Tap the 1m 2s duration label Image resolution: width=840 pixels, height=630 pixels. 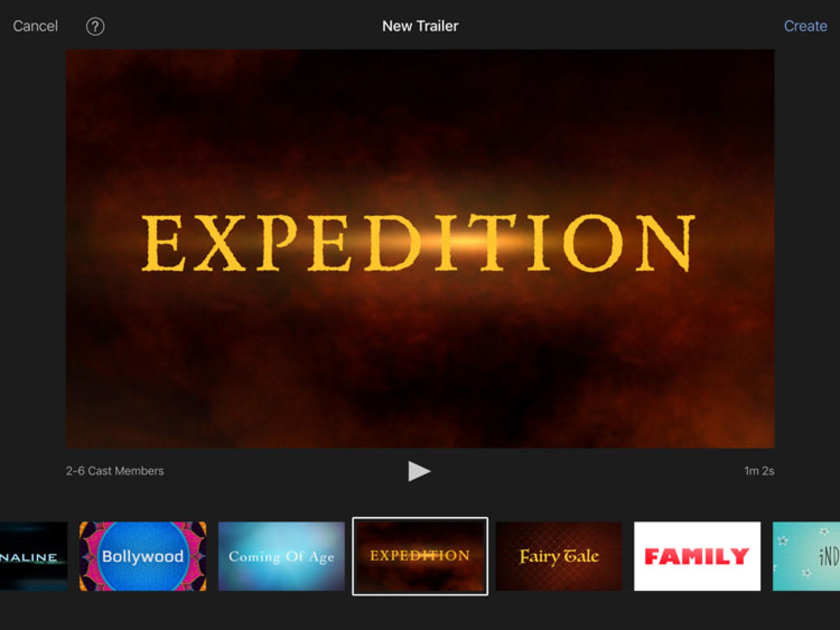pyautogui.click(x=760, y=471)
